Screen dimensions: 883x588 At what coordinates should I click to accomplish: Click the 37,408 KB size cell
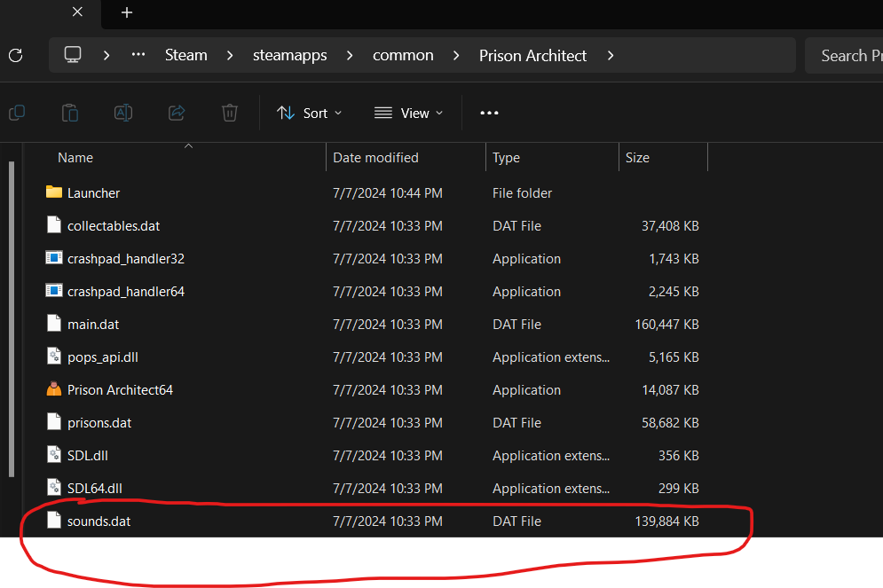[670, 225]
